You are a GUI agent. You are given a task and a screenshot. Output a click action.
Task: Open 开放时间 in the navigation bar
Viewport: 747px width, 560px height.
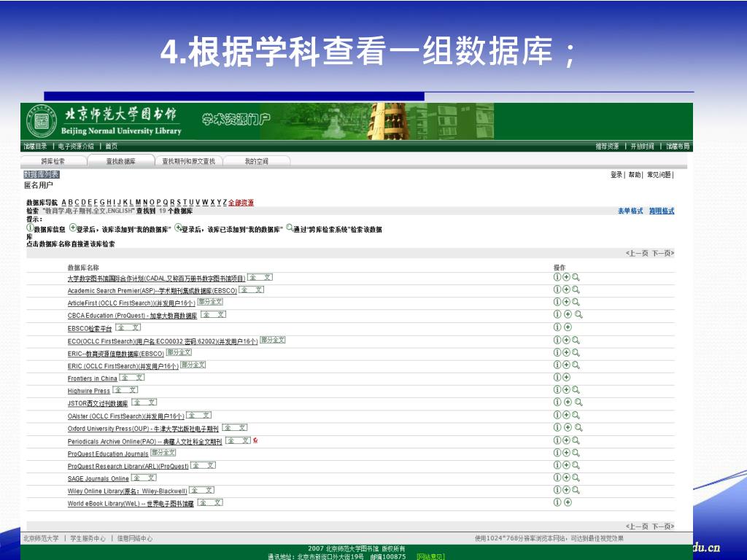pyautogui.click(x=642, y=146)
